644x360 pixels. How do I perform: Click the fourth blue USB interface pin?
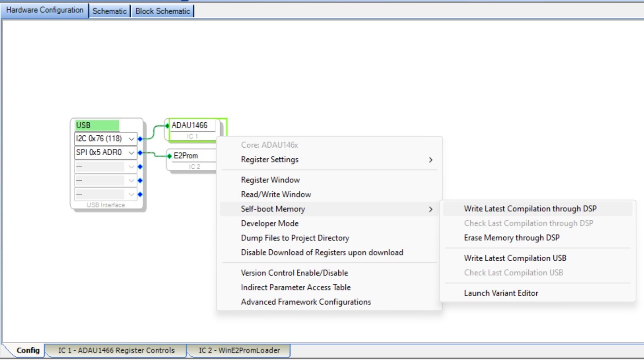click(x=140, y=181)
